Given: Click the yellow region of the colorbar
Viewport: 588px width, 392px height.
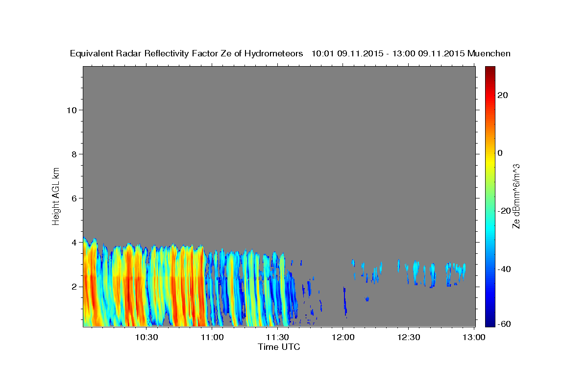Looking at the screenshot, I should [490, 162].
